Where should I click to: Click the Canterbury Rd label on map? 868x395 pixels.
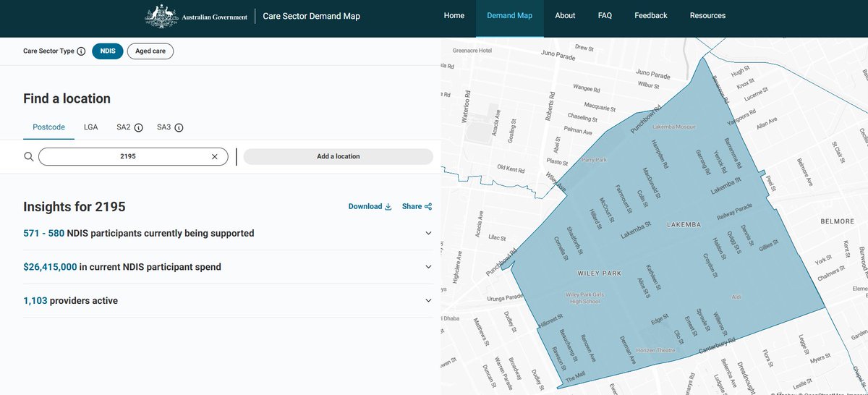[x=715, y=347]
